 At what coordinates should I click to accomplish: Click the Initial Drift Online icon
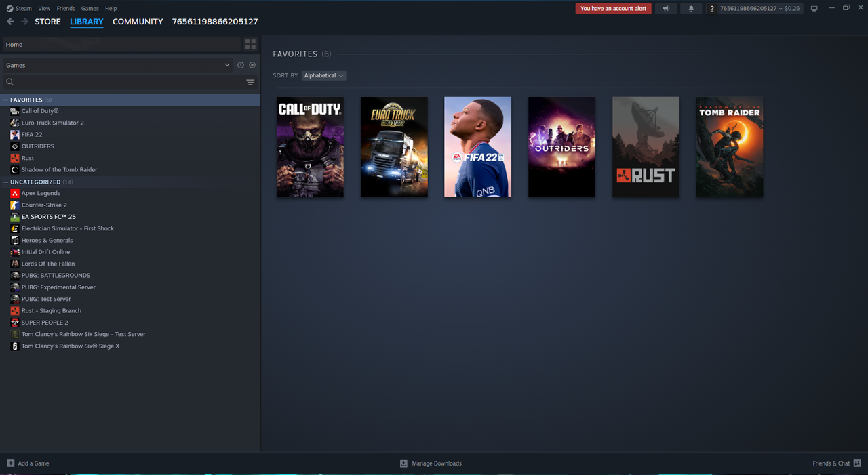click(15, 252)
